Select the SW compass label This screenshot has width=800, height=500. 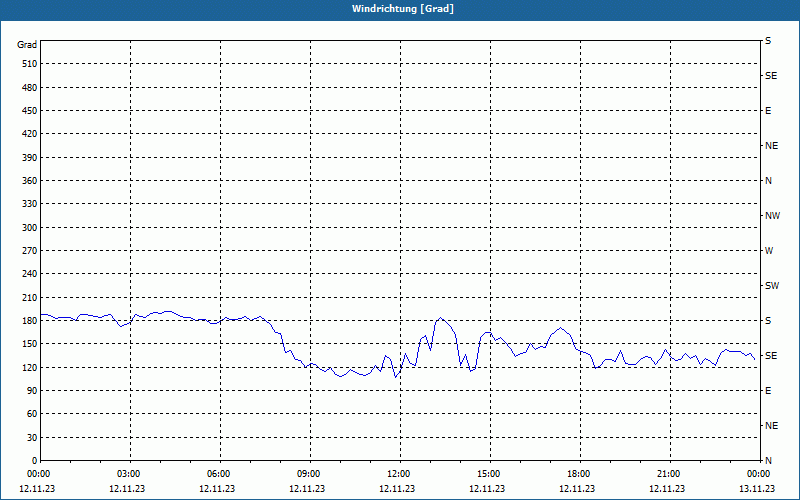pos(772,286)
